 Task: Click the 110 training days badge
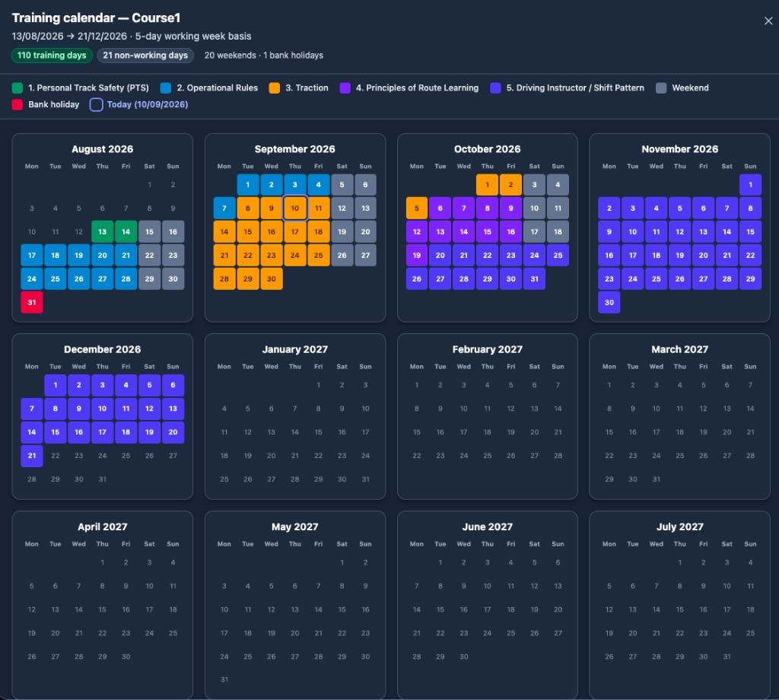pyautogui.click(x=52, y=55)
